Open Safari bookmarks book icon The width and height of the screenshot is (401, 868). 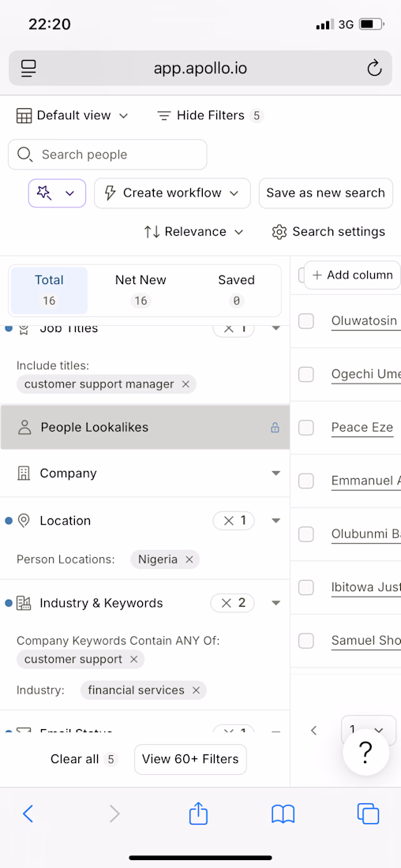[x=283, y=814]
